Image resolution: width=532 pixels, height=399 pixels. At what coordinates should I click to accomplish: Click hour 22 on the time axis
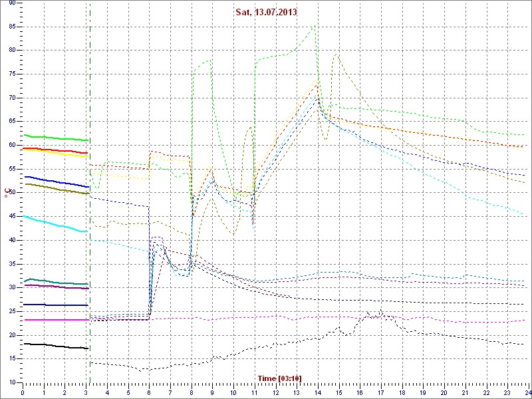tap(487, 392)
